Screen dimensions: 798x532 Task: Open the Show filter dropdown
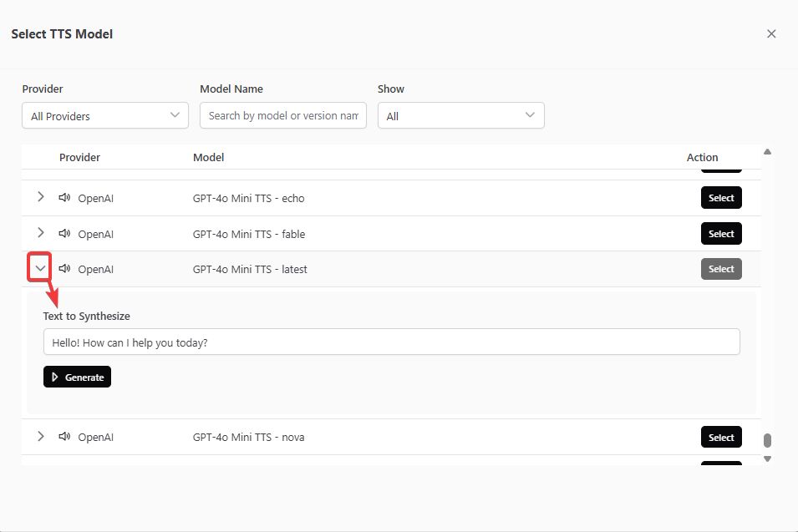460,115
